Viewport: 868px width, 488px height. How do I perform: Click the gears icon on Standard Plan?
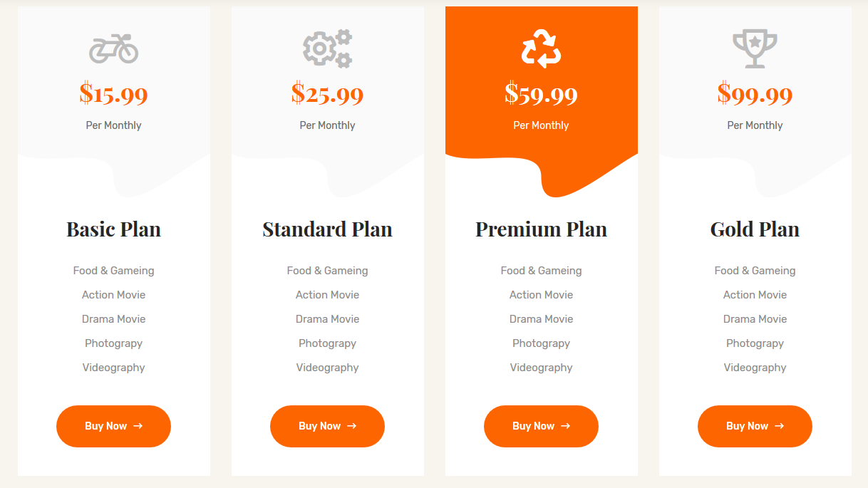328,48
